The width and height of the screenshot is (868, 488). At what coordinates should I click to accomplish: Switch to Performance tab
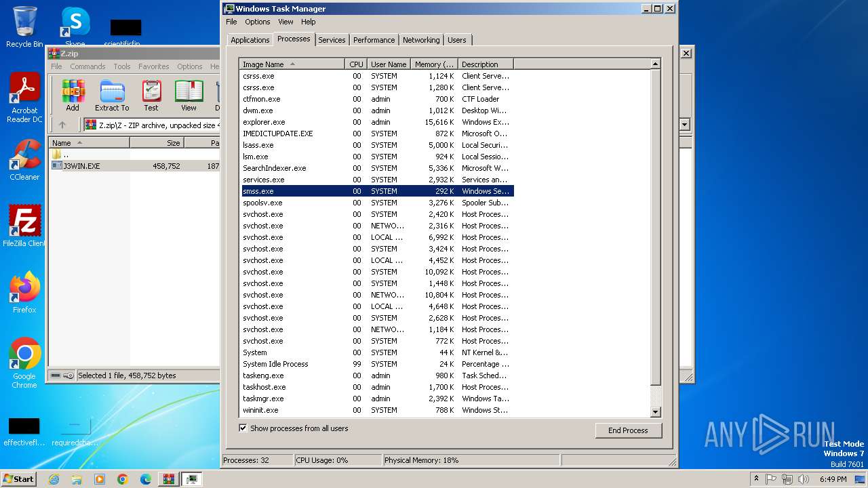pyautogui.click(x=374, y=40)
